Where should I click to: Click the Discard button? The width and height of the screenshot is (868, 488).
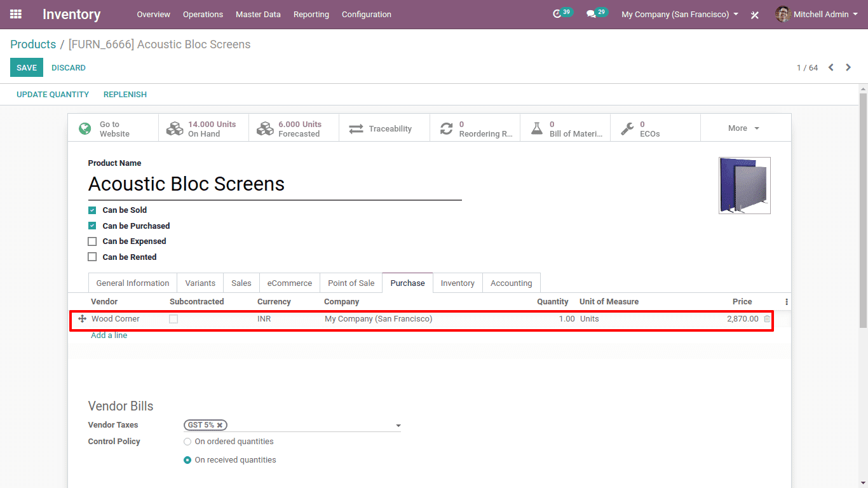[x=69, y=67]
